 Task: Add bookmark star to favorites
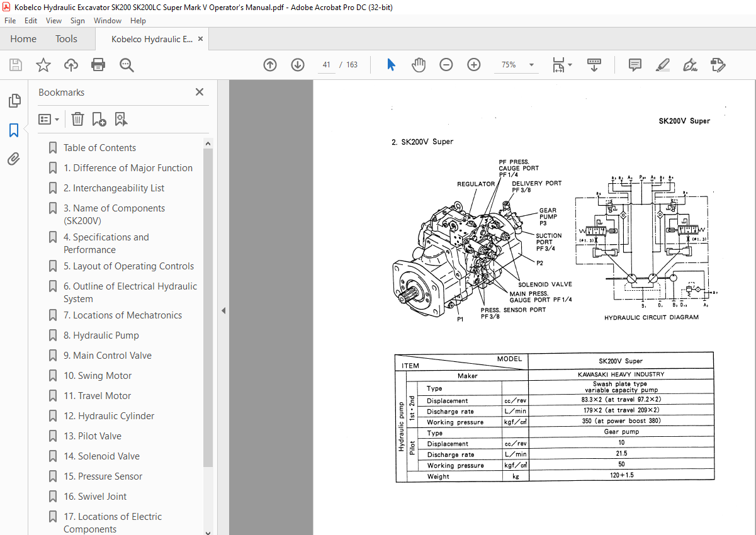(43, 65)
